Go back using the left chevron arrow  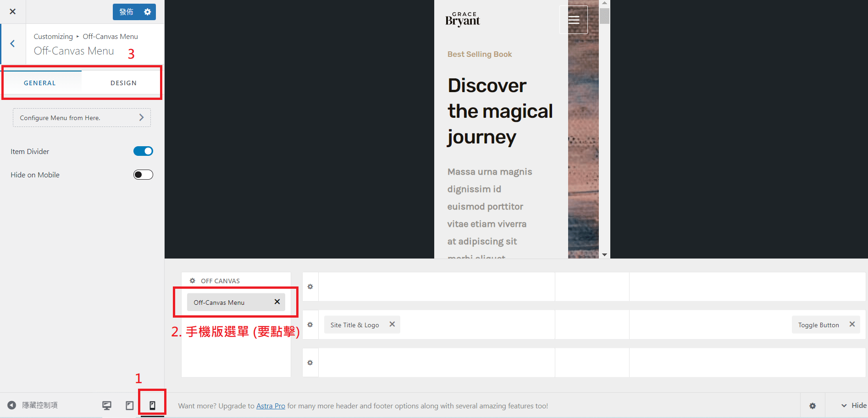click(13, 44)
